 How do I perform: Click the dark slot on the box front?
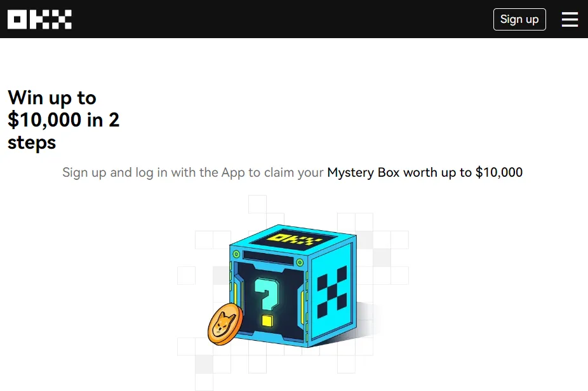pos(268,258)
